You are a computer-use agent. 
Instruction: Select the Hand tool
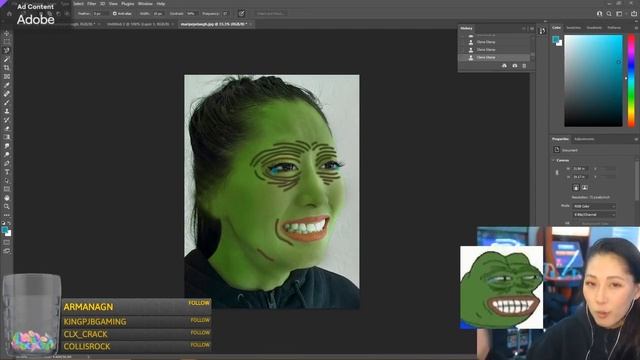click(x=7, y=198)
